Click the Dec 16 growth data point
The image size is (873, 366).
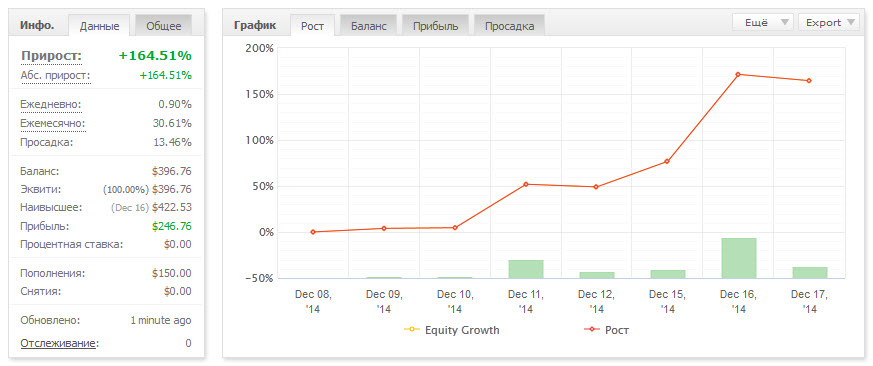pyautogui.click(x=738, y=74)
